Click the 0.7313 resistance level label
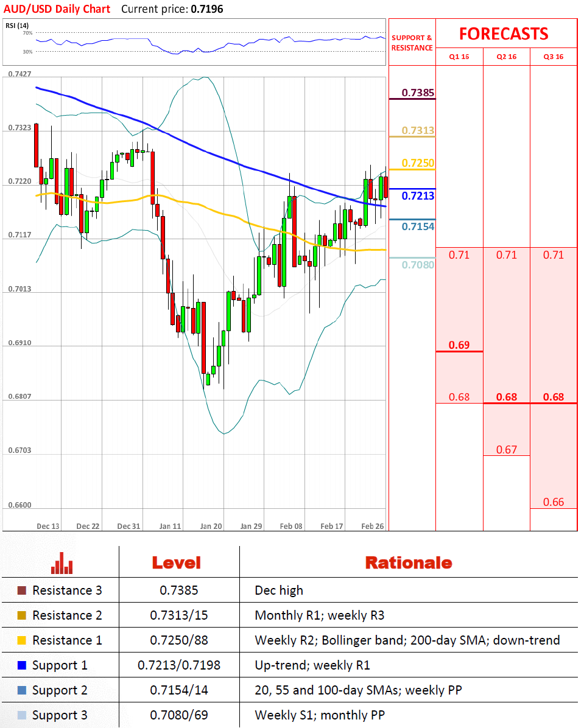Image resolution: width=584 pixels, height=728 pixels. tap(418, 130)
